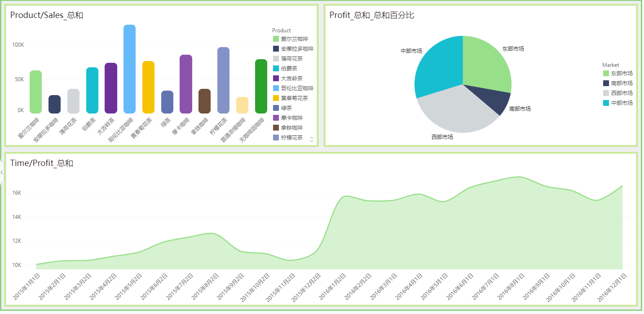644x314 pixels.
Task: Click the Product/Sales_总和 chart title
Action: 47,15
